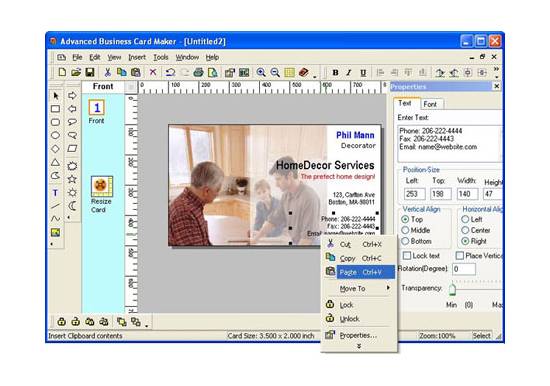Select the Star shape tool
Image resolution: width=550 pixels, height=386 pixels.
tap(72, 179)
